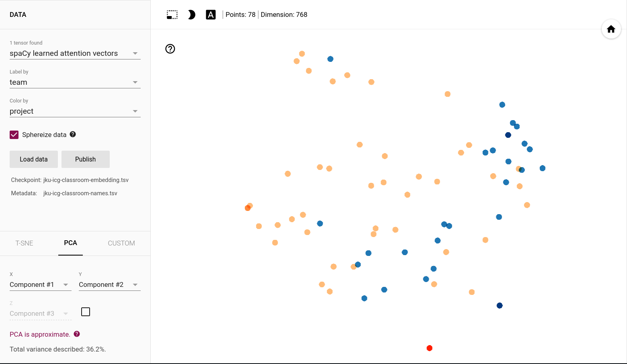Open the tensor selection dropdown
Viewport: 627px width, 364px height.
coord(75,53)
